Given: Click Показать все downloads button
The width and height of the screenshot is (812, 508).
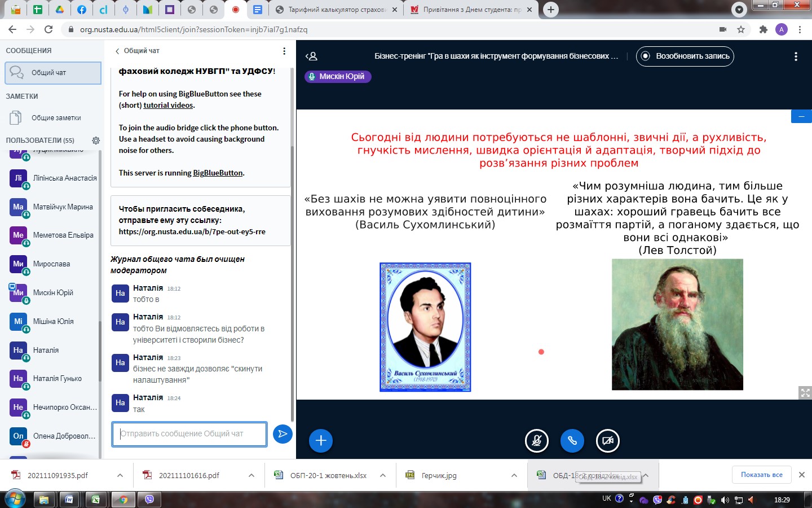Looking at the screenshot, I should 761,475.
